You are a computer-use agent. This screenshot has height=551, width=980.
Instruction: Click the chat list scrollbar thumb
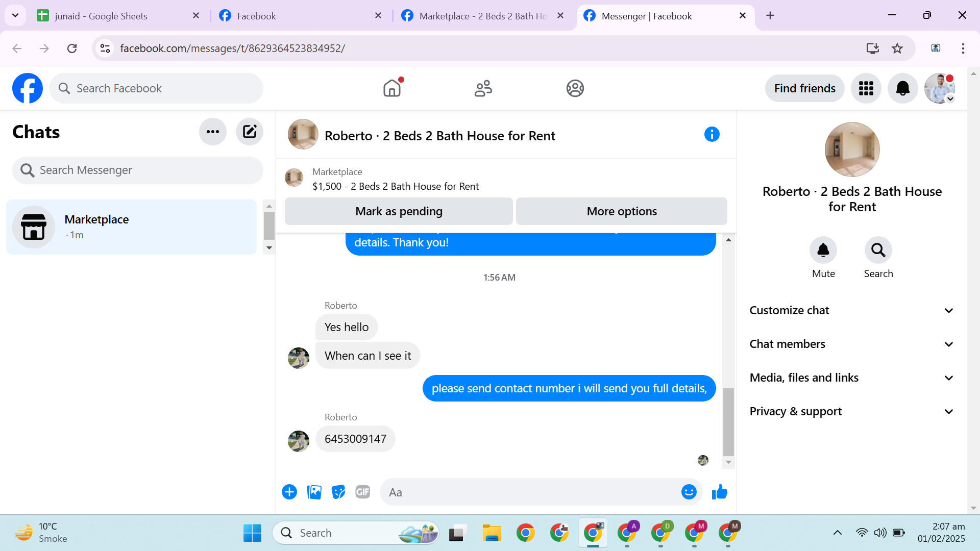click(269, 226)
